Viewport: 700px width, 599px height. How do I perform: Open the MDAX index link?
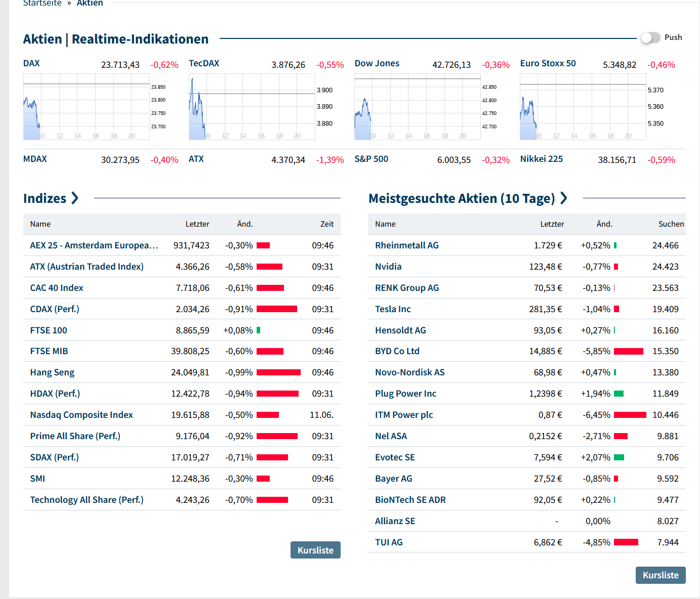point(35,159)
